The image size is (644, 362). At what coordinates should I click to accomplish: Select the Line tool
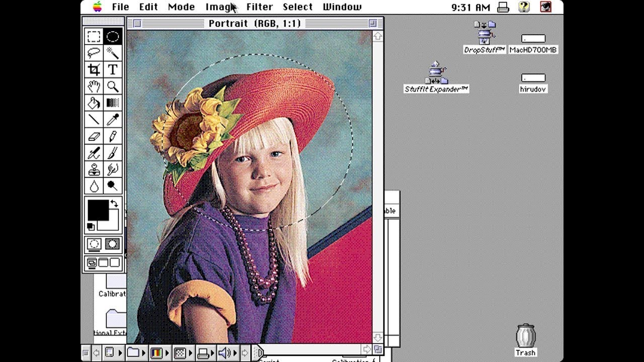(x=94, y=119)
